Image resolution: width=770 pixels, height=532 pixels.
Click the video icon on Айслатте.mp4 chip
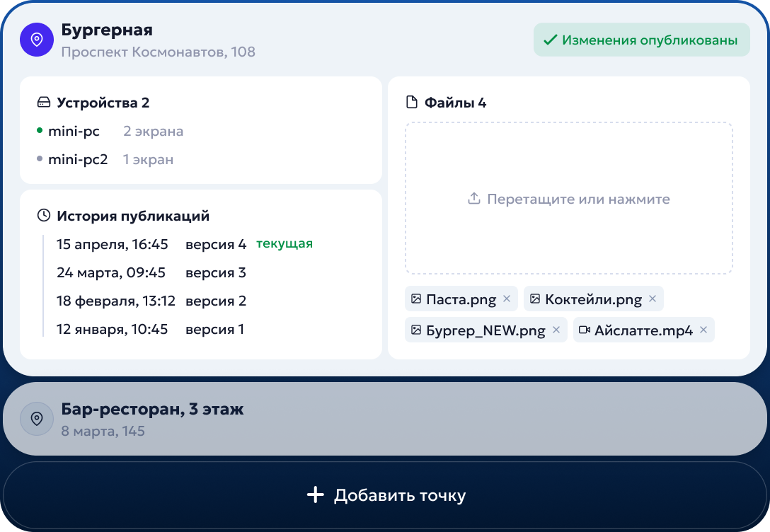coord(585,330)
